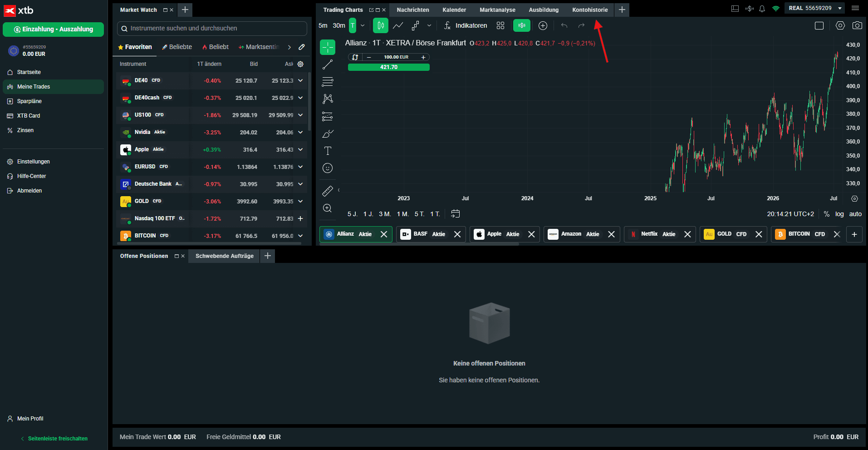868x450 pixels.
Task: Select the brush drawing tool
Action: [x=328, y=134]
